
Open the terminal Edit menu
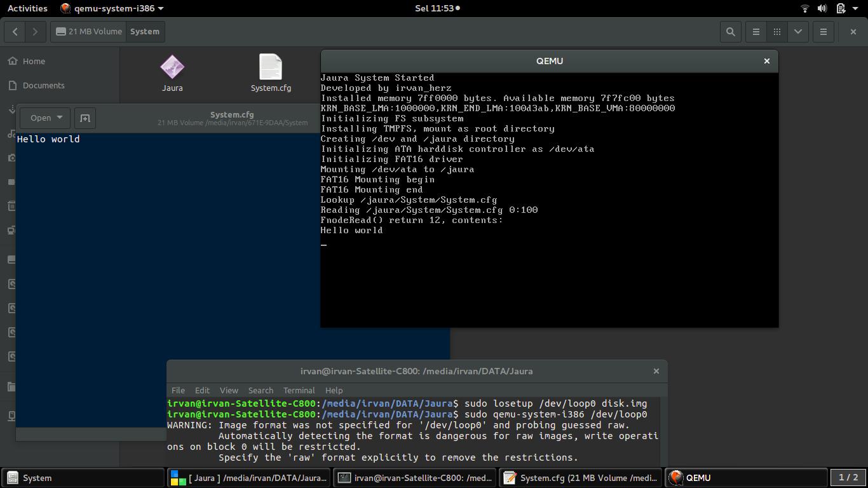(202, 390)
